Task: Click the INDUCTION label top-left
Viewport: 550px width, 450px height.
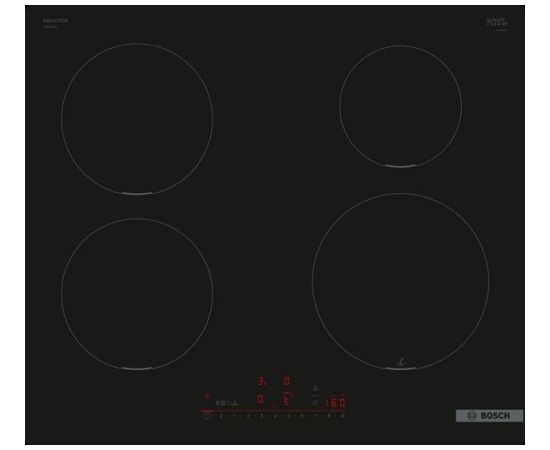Action: pos(55,21)
